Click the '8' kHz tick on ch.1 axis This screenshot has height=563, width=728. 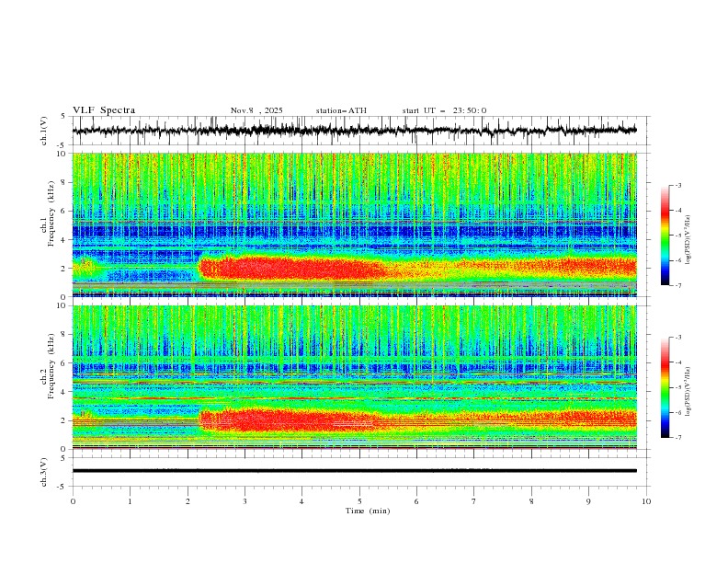[65, 182]
